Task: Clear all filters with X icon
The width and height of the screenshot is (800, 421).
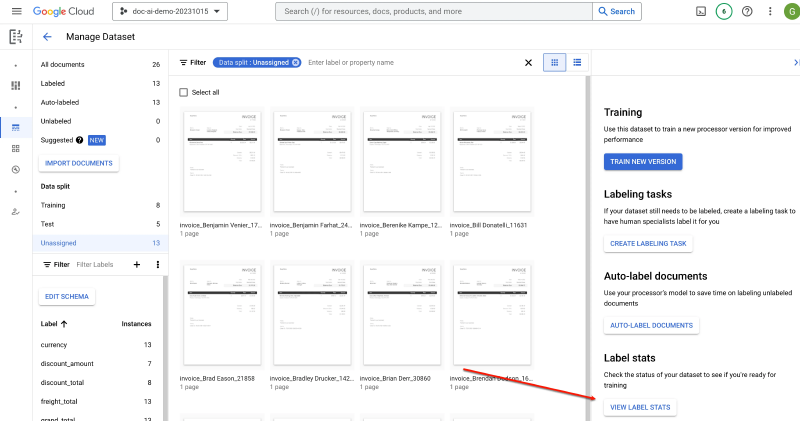Action: 528,62
